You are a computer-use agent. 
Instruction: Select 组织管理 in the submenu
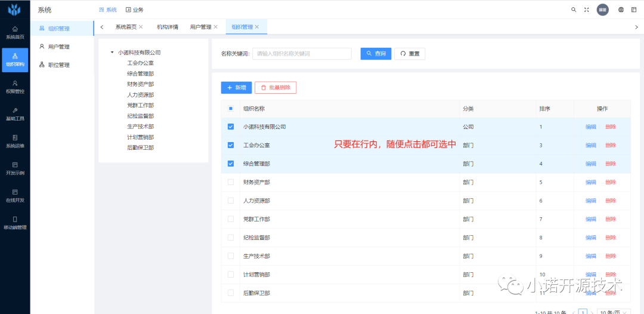(62, 29)
